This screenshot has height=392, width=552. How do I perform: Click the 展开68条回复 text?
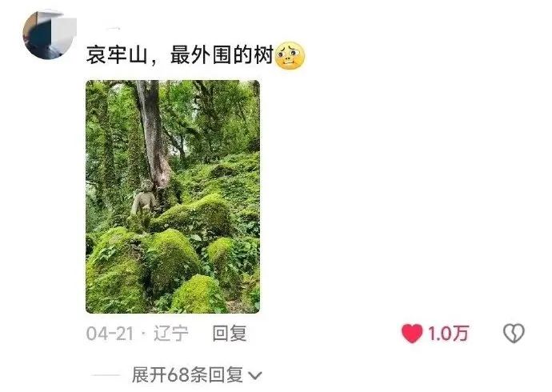coord(187,374)
